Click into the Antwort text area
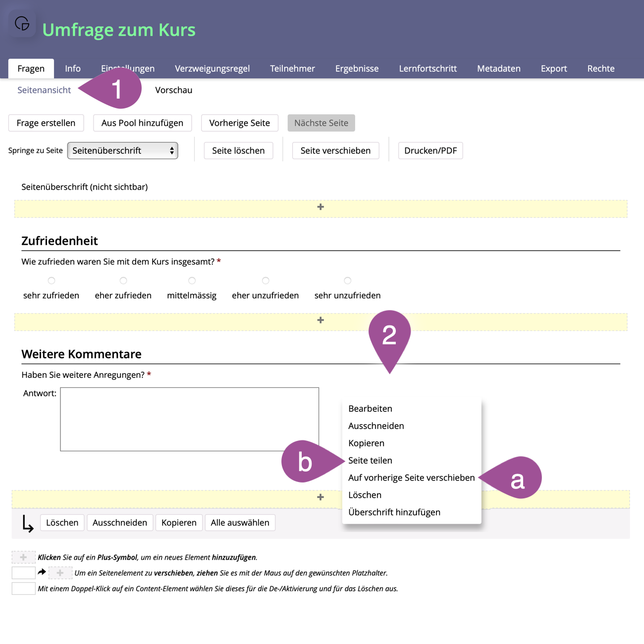Viewport: 644px width, 644px height. [x=189, y=419]
